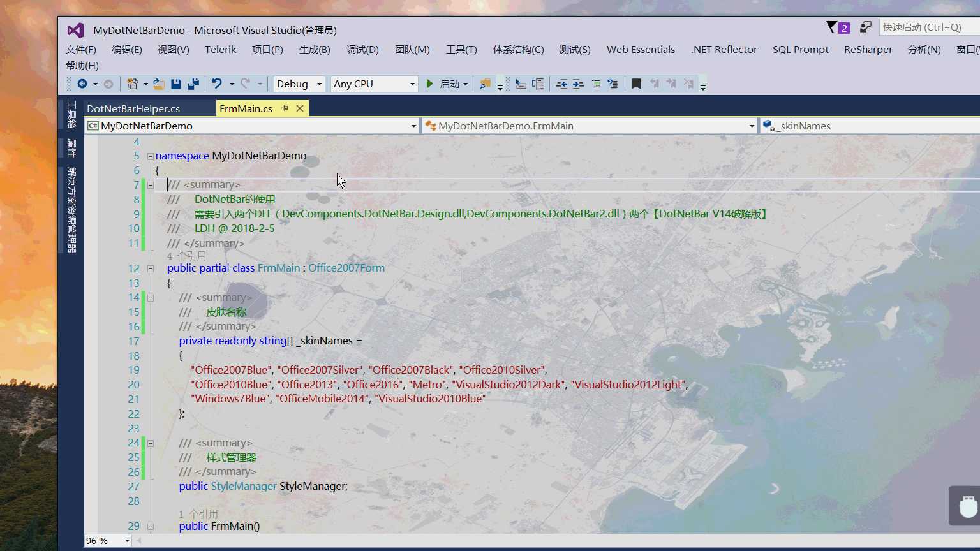This screenshot has height=551, width=980.
Task: Pin the FrmMain.cs tab
Action: [285, 108]
